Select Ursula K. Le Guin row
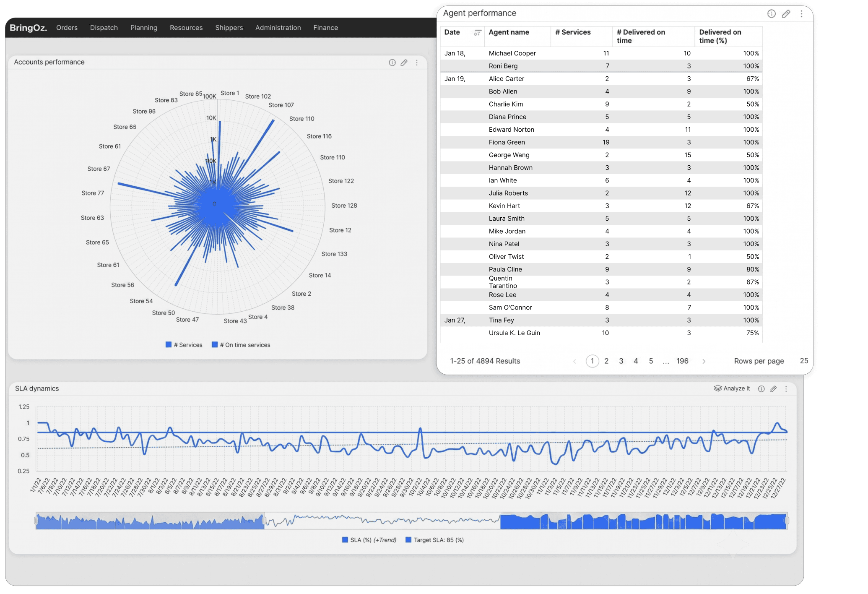 601,333
